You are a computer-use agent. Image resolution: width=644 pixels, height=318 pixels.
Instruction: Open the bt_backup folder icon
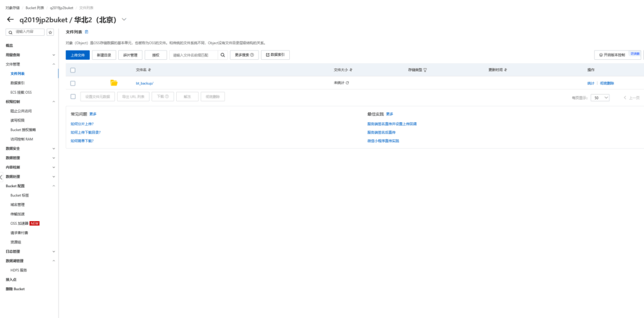pyautogui.click(x=114, y=83)
